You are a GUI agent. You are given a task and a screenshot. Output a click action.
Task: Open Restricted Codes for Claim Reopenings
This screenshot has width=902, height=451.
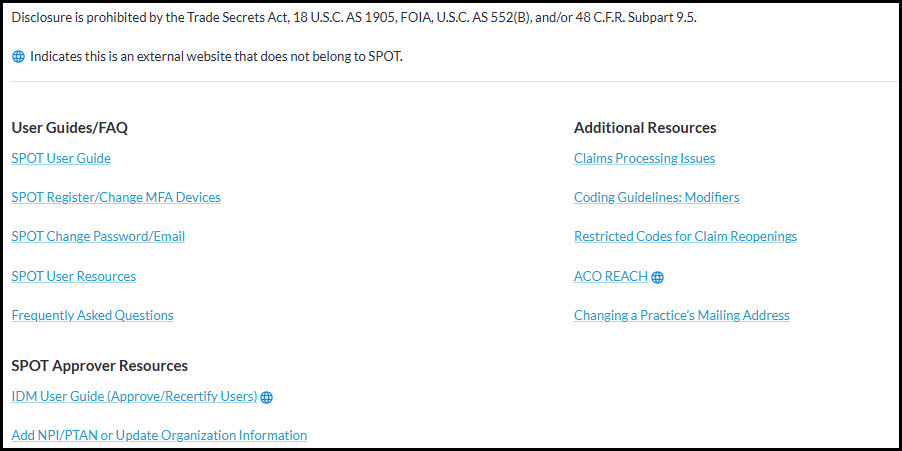tap(685, 237)
